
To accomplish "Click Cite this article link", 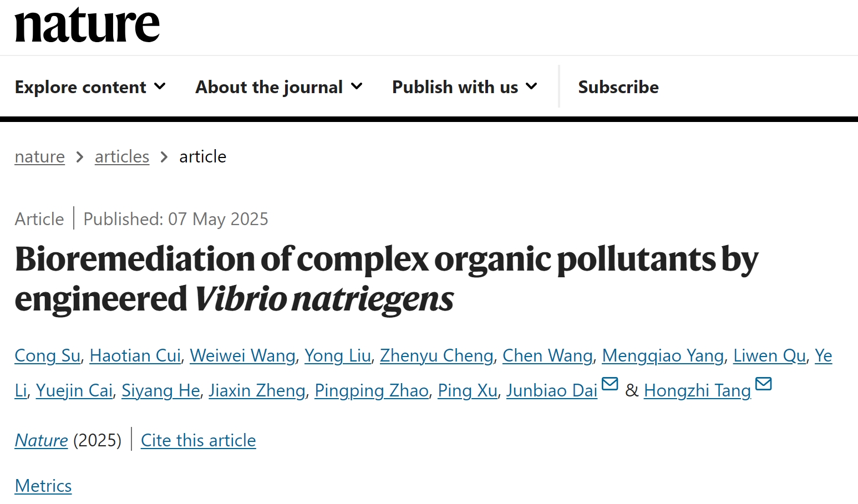I will pyautogui.click(x=198, y=441).
